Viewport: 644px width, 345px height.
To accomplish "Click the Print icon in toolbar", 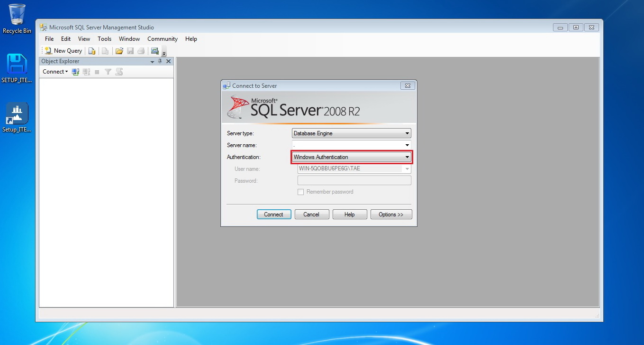I will (x=141, y=51).
